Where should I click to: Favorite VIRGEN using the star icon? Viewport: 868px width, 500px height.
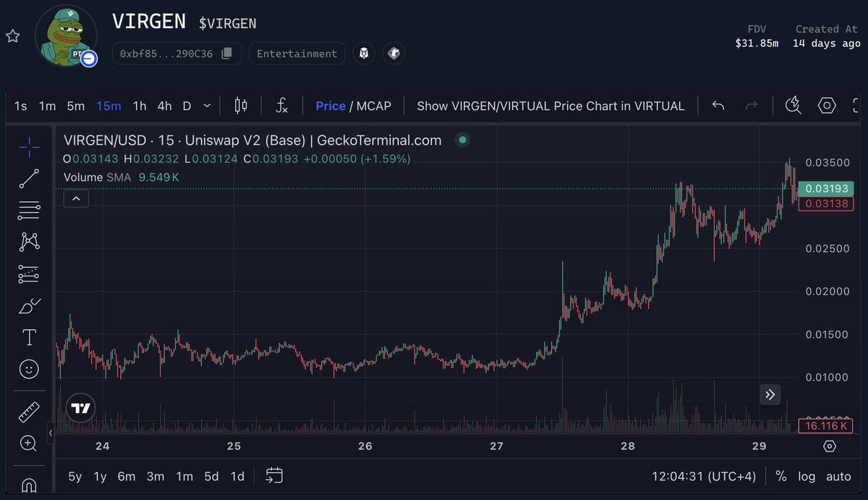[12, 35]
